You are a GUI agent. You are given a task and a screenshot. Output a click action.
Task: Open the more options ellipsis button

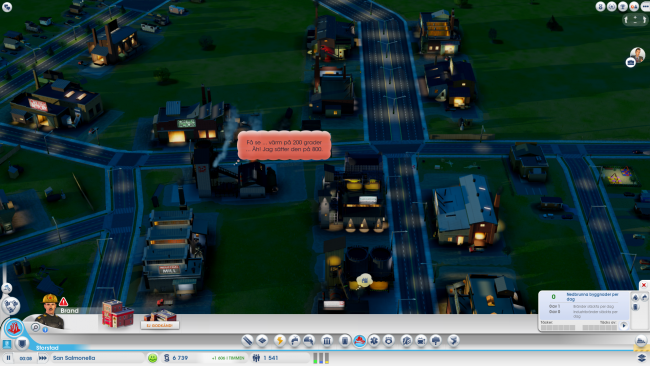coord(645,6)
